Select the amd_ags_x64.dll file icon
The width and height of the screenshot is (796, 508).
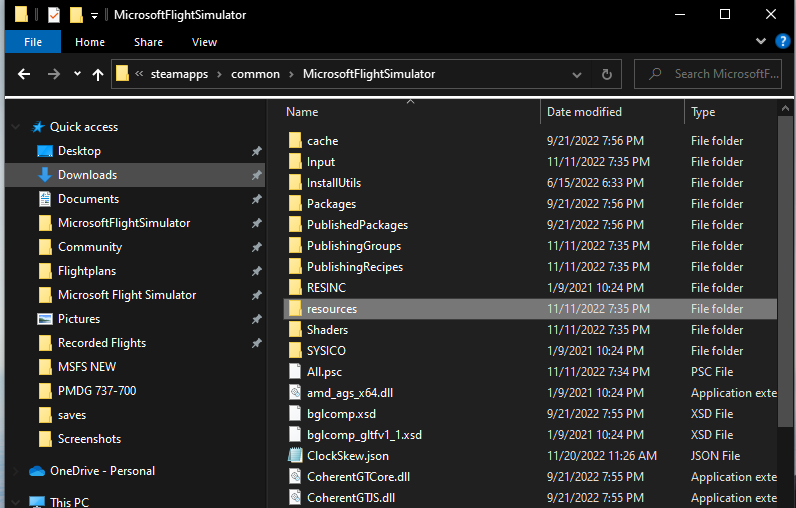coord(295,393)
